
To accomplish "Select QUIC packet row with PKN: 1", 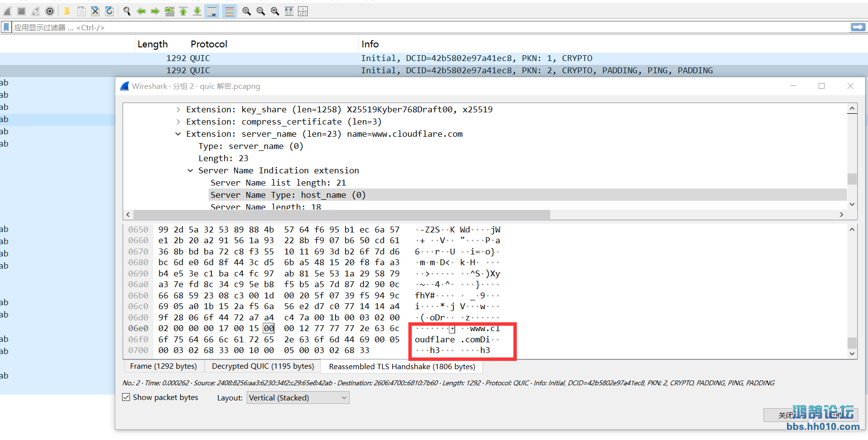I will click(434, 58).
